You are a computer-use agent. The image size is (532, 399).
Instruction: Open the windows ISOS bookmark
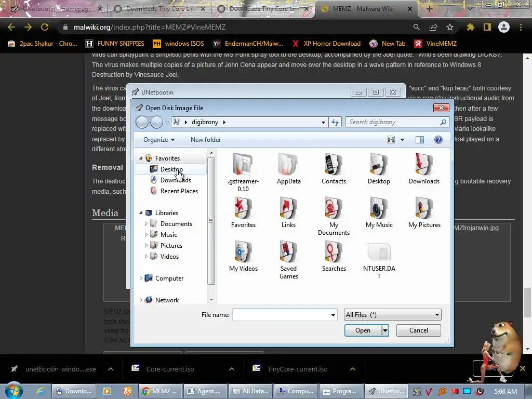click(179, 44)
